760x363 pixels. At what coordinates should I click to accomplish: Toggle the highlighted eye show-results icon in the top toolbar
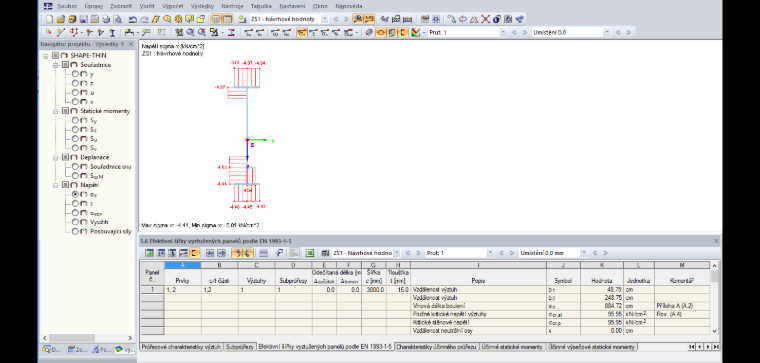[x=358, y=19]
